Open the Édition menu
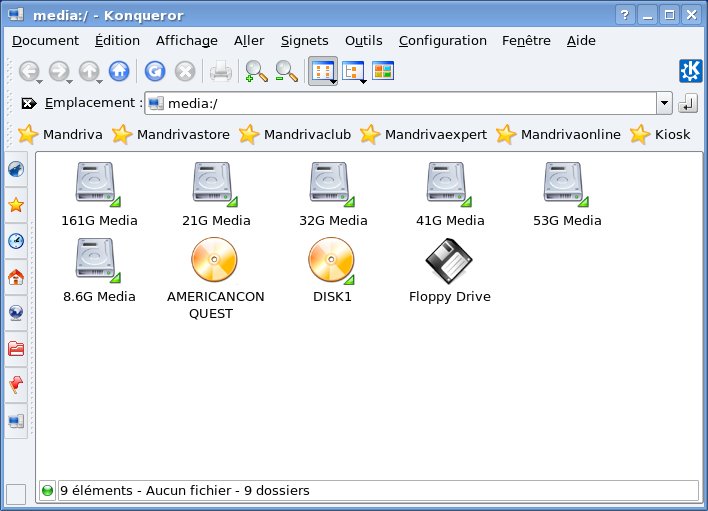The image size is (708, 511). coord(117,41)
